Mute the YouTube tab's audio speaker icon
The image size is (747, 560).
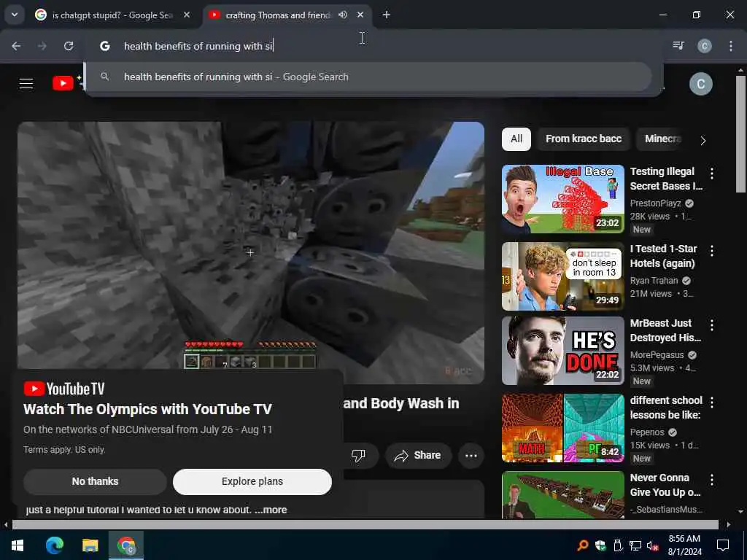click(343, 15)
